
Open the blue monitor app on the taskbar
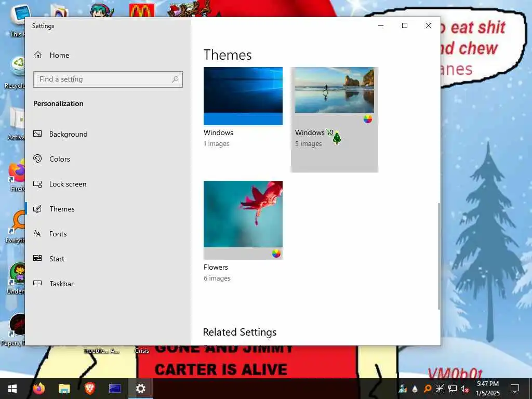click(x=115, y=389)
